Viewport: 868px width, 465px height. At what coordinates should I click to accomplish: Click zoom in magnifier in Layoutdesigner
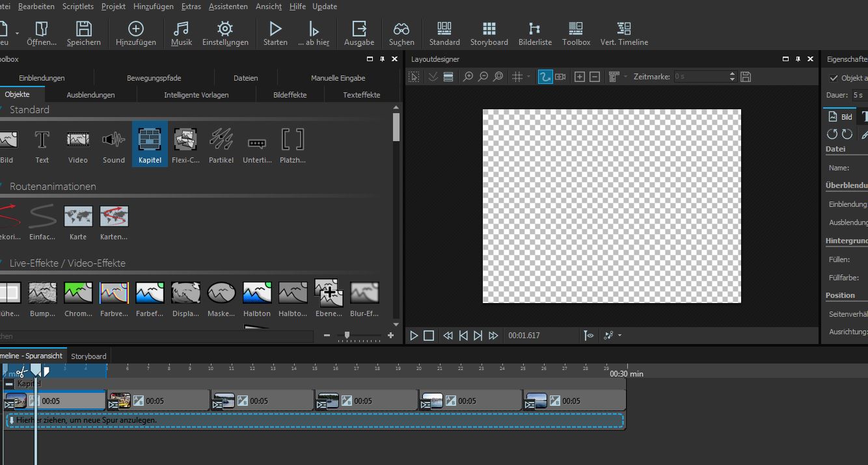(468, 77)
